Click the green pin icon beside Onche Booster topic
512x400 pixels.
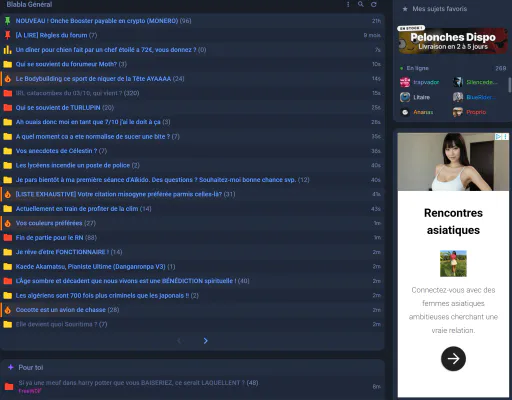7,21
